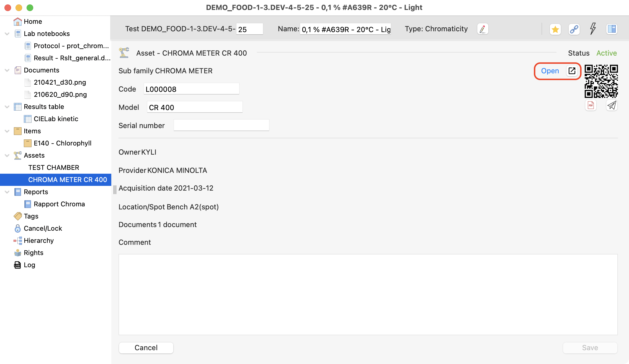Collapse the Reports tree node
This screenshot has height=364, width=629.
[7, 192]
